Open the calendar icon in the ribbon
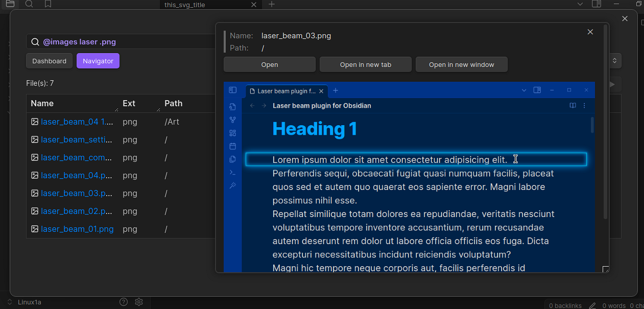This screenshot has height=309, width=644. pyautogui.click(x=232, y=146)
